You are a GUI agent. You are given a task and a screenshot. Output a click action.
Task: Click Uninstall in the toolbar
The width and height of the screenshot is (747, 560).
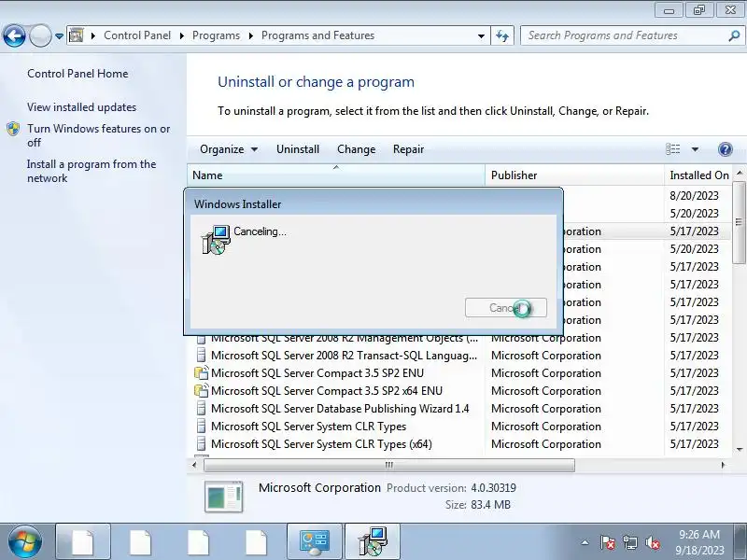[x=298, y=149]
